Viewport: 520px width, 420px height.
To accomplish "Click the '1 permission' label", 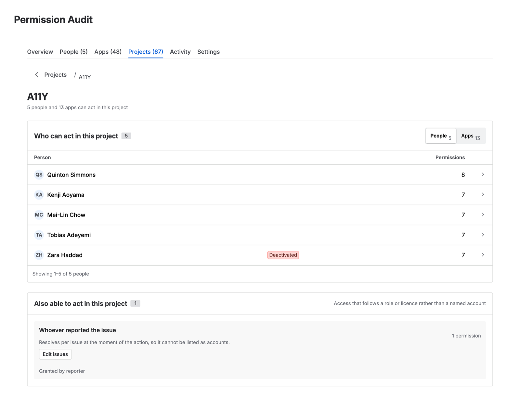I will (x=466, y=336).
